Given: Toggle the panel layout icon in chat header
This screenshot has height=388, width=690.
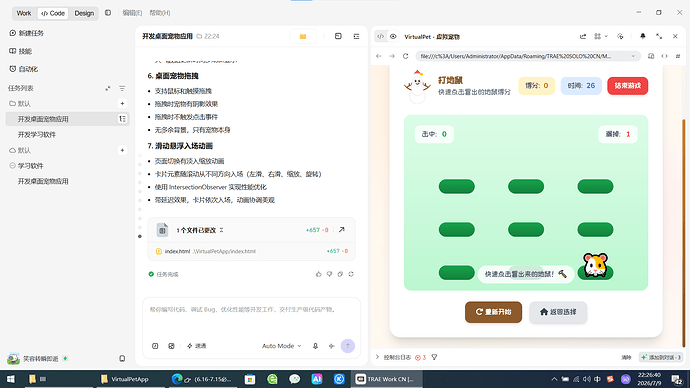Looking at the screenshot, I should (x=338, y=37).
